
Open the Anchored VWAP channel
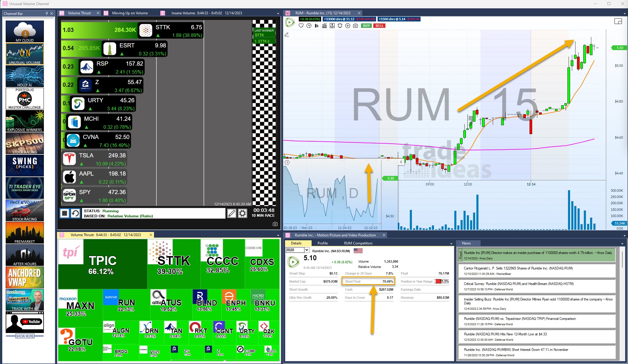(x=25, y=278)
